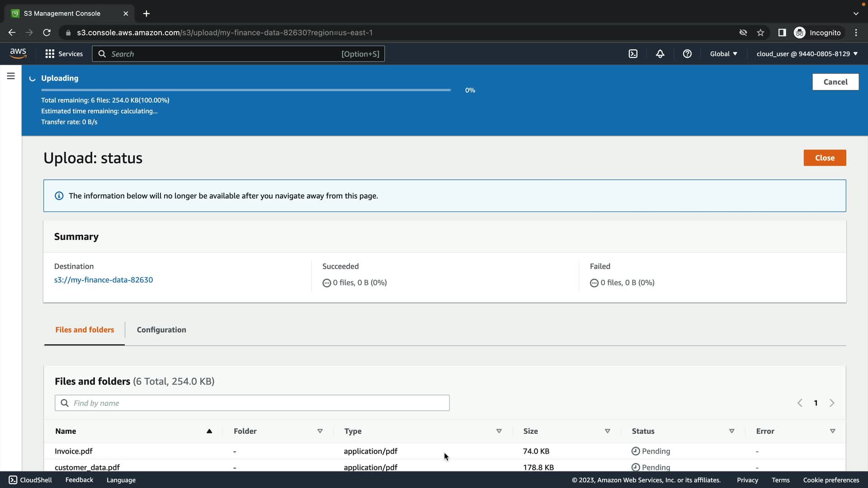868x488 pixels.
Task: Bookmark the page with the star icon
Action: 760,33
